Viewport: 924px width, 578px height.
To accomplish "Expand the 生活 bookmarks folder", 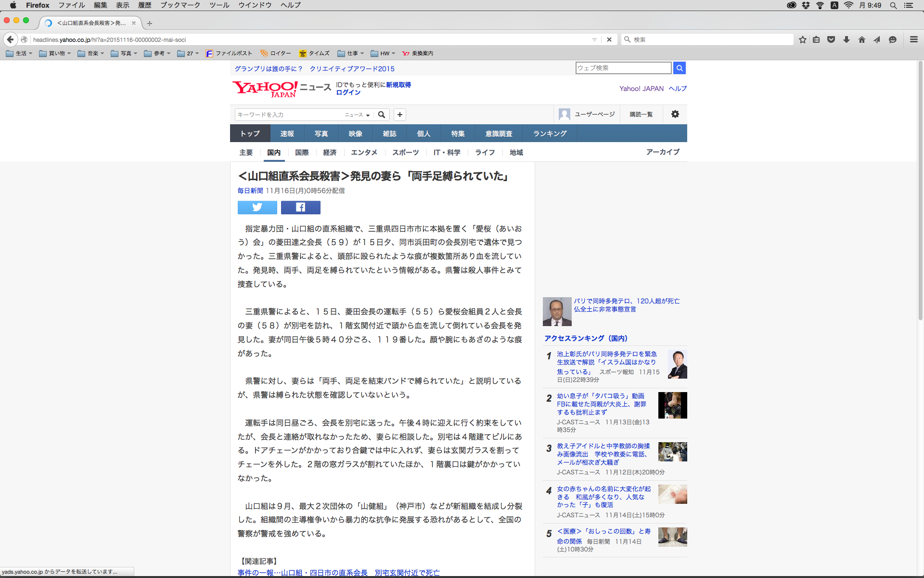I will (x=19, y=53).
